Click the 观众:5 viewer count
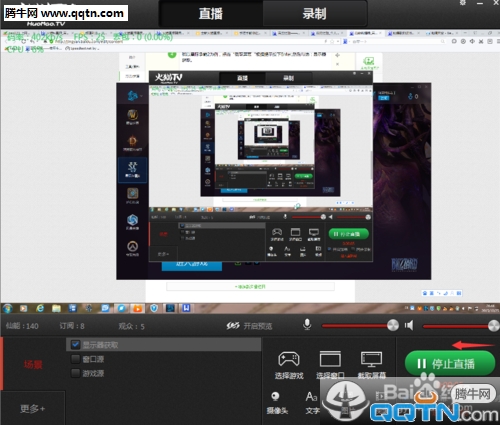 point(131,326)
